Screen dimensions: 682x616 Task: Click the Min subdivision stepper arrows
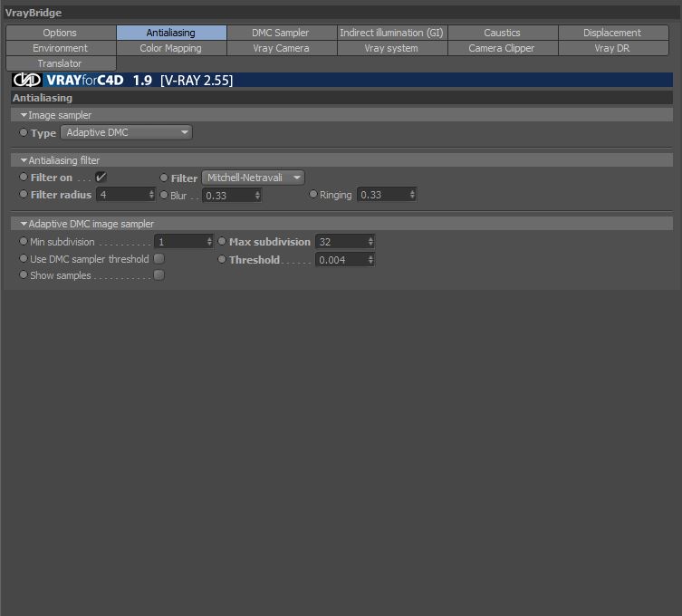point(209,242)
